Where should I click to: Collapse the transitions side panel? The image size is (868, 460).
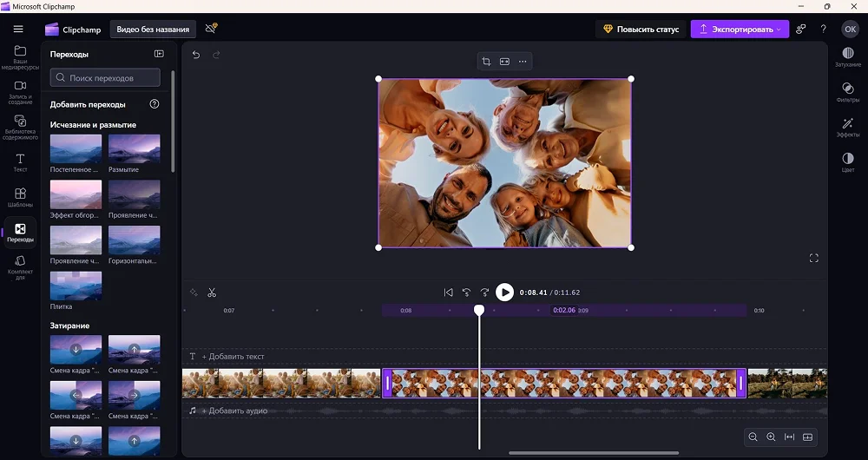pyautogui.click(x=159, y=54)
